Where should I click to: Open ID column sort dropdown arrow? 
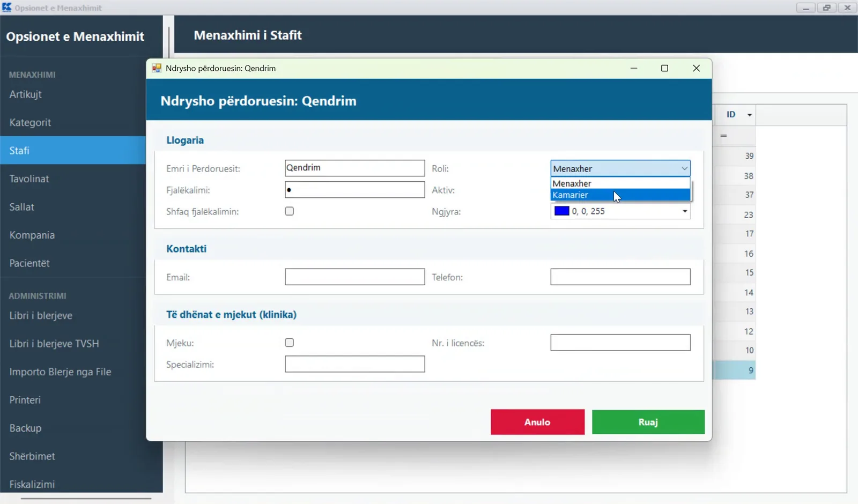pos(750,115)
